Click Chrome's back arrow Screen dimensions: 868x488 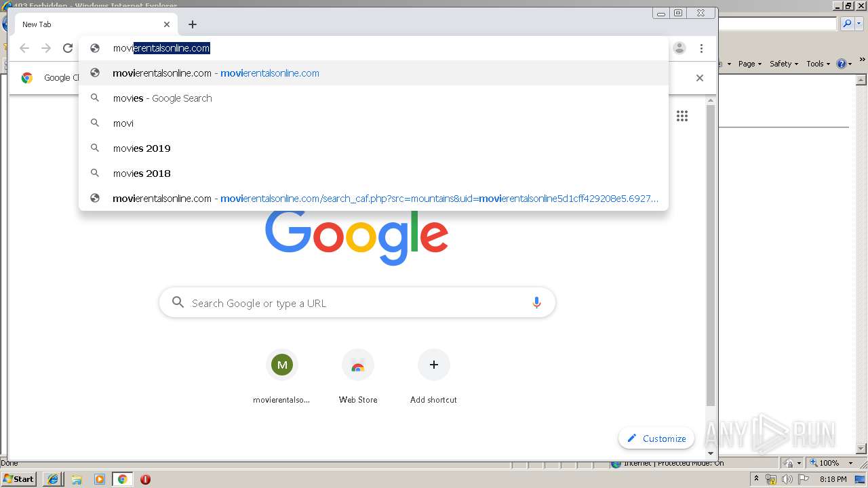pyautogui.click(x=24, y=48)
